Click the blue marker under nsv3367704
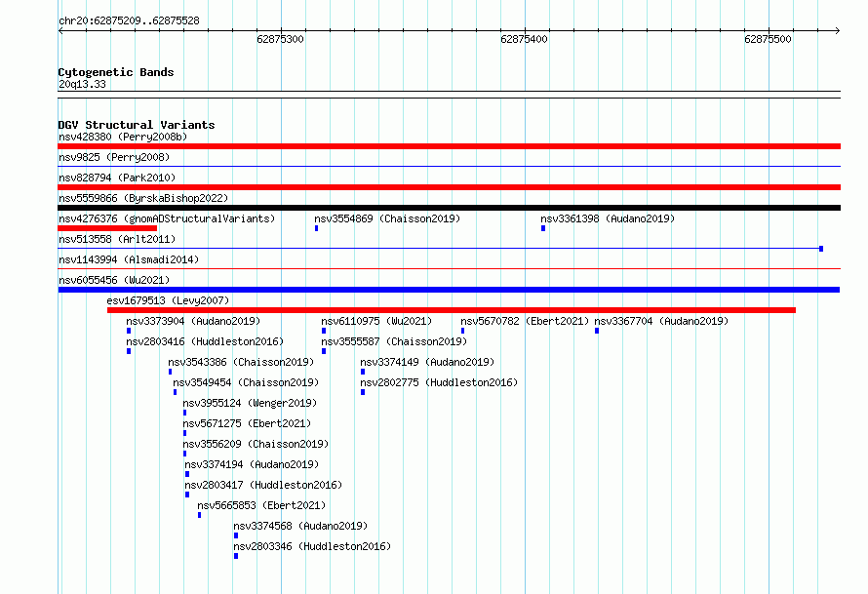 pyautogui.click(x=597, y=331)
